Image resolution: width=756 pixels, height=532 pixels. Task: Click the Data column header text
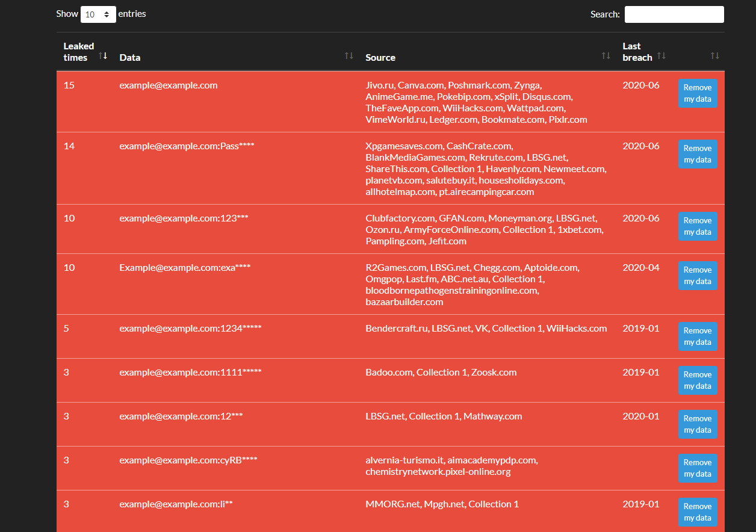[x=130, y=58]
